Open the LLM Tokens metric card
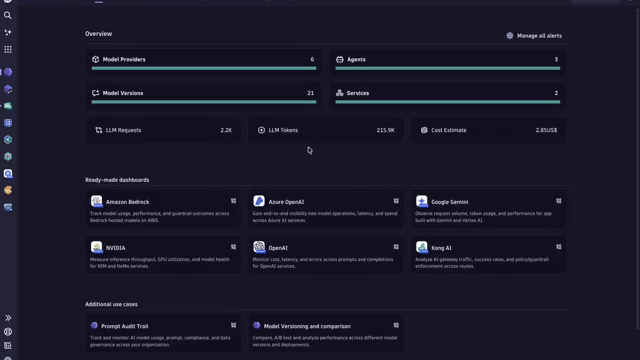 pos(326,130)
